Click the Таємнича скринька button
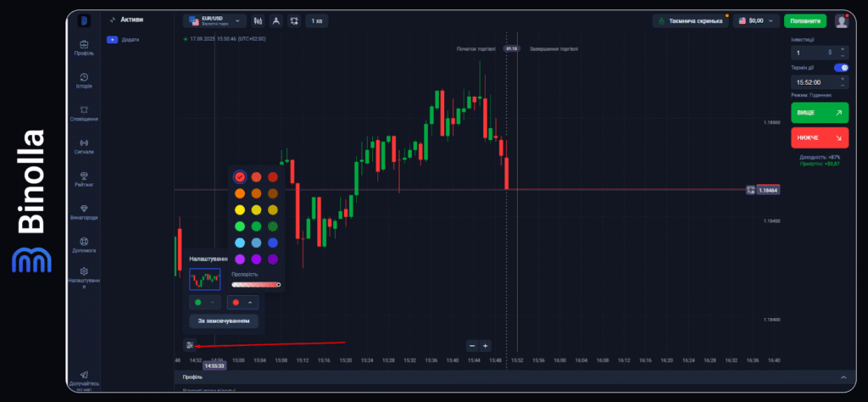This screenshot has width=868, height=402. point(690,21)
